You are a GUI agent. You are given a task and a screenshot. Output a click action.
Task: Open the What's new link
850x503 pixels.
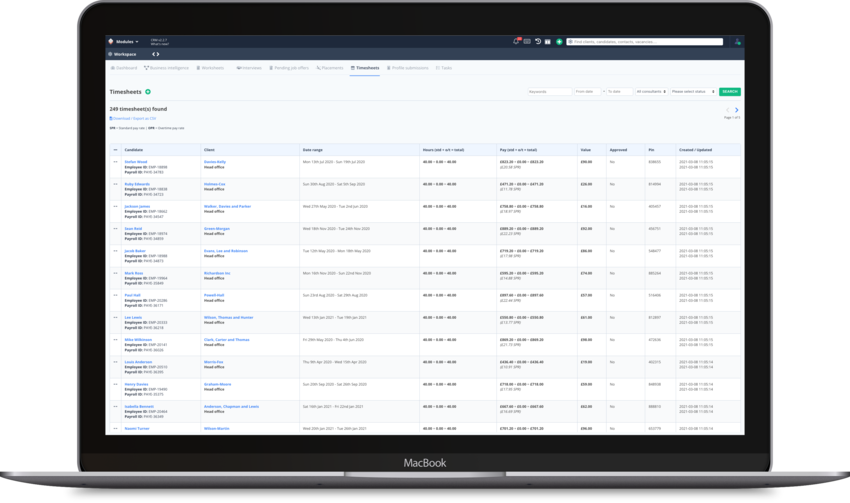click(x=159, y=44)
